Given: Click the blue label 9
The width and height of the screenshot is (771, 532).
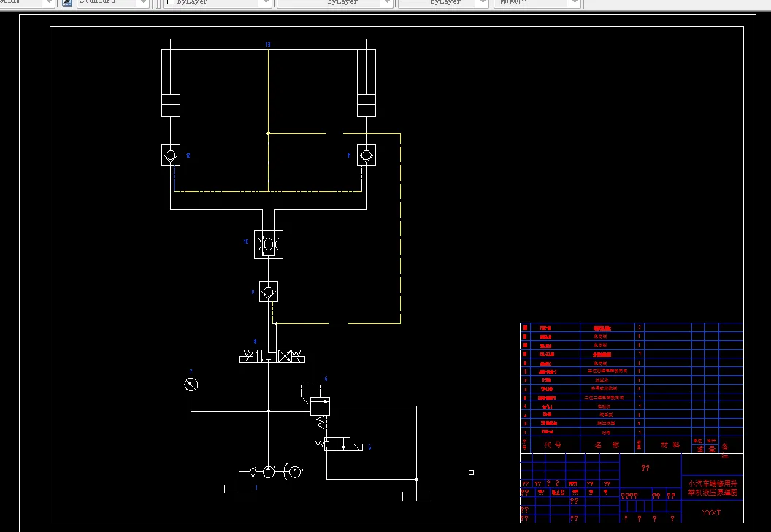Looking at the screenshot, I should 253,292.
